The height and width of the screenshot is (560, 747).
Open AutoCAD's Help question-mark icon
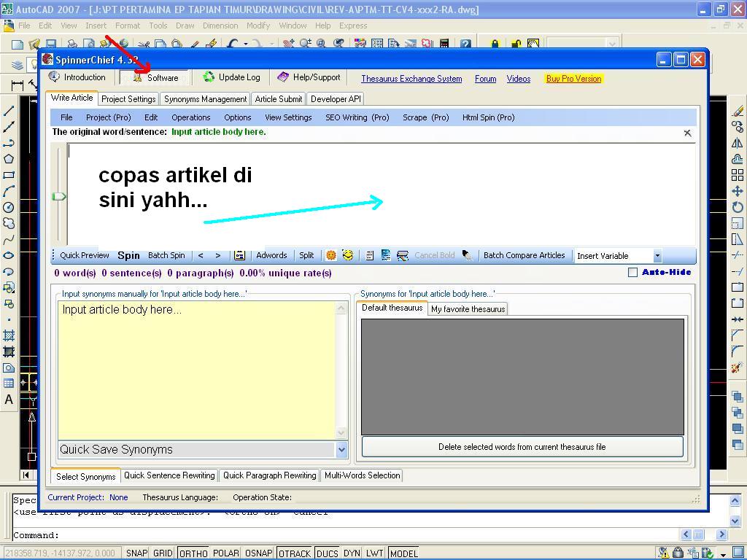[x=466, y=44]
